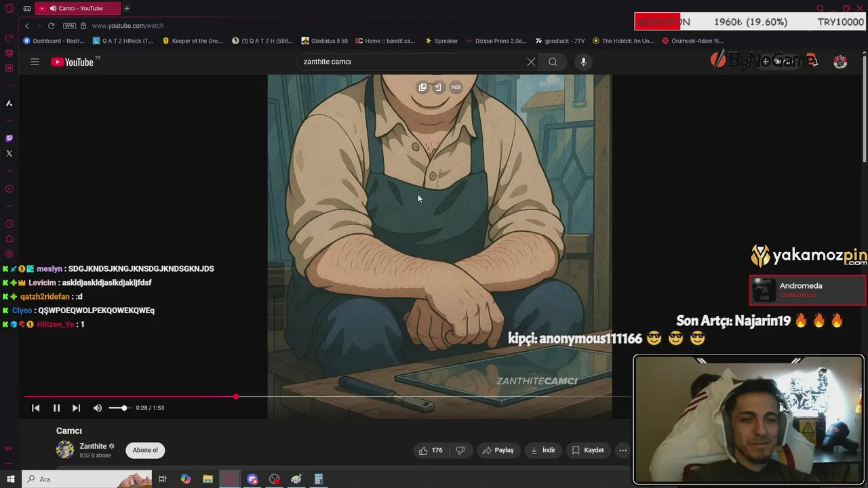Open settings gear in Opera sidebar
Screen dimensions: 868x488
pos(9,254)
